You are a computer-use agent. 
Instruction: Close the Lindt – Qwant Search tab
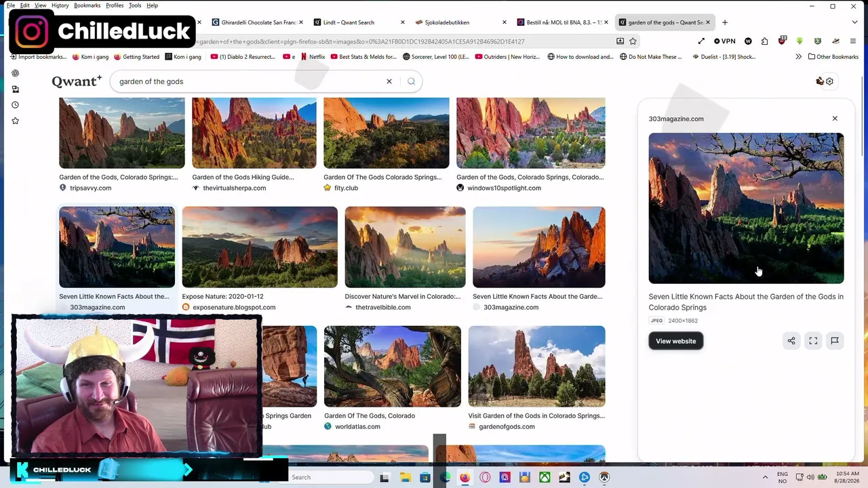403,22
